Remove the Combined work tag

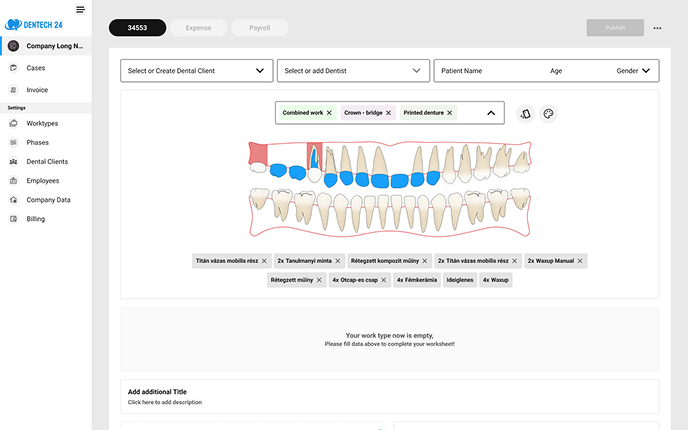point(329,113)
